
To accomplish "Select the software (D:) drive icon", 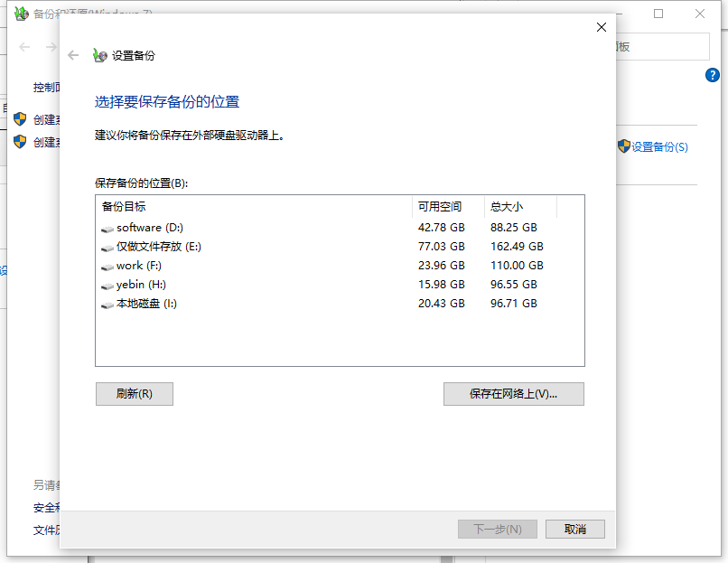I will [108, 228].
